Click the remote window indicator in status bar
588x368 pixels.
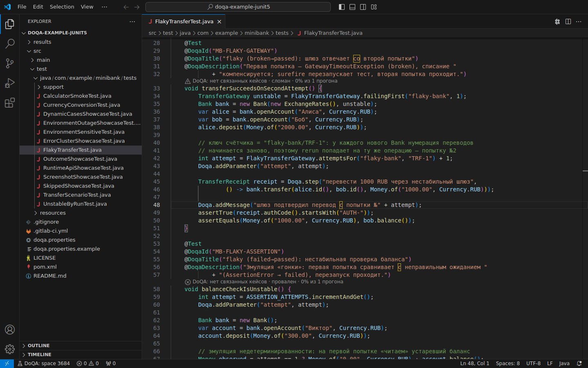pos(7,364)
